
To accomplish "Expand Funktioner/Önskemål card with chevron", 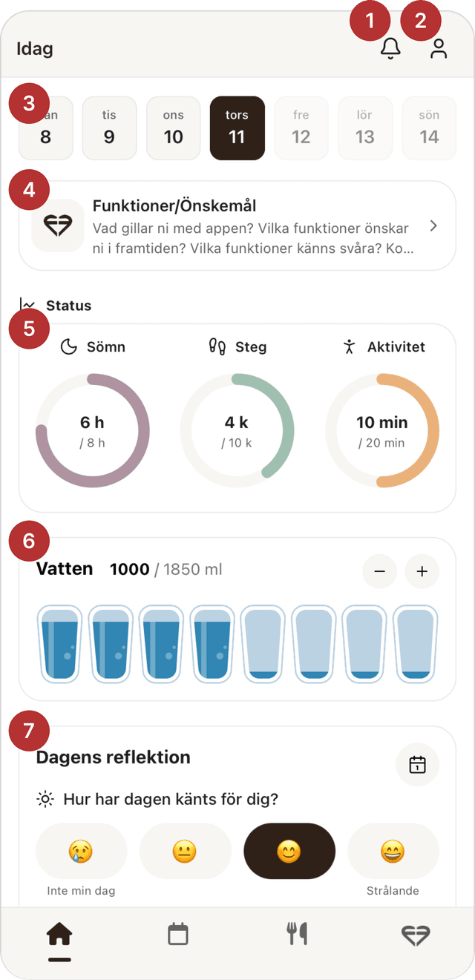I will [x=433, y=226].
